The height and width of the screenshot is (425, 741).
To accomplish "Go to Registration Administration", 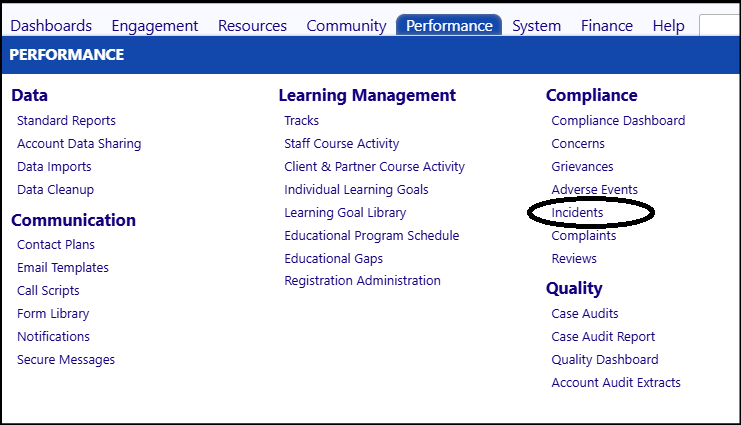I will pos(362,281).
